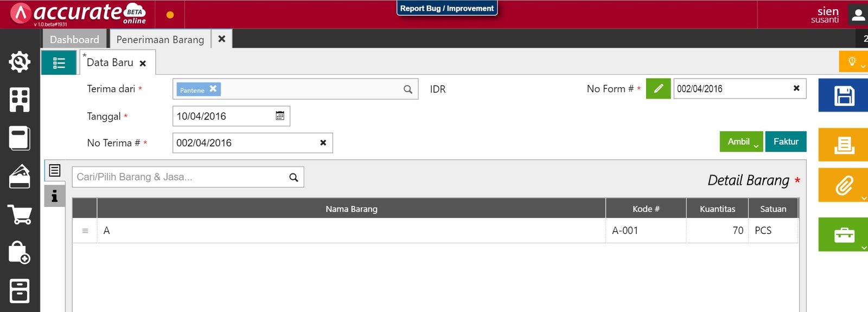Click the user profile avatar icon
This screenshot has height=312, width=868.
pos(858,15)
